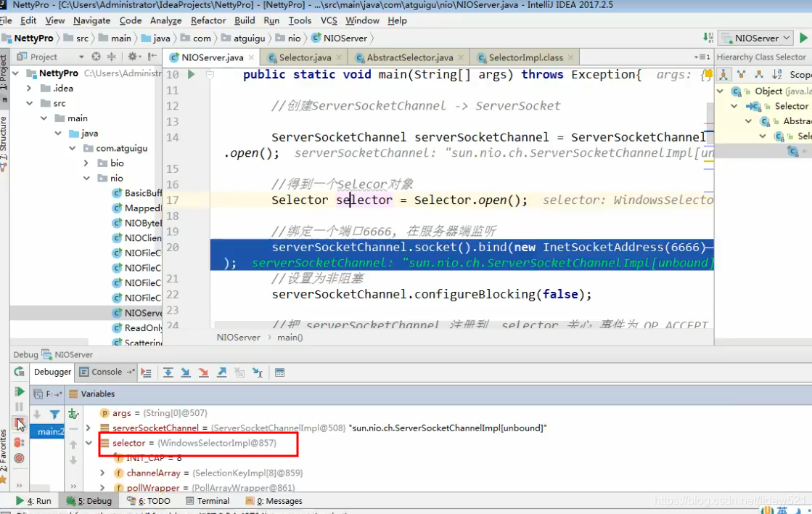812x514 pixels.
Task: Stop the NIOServer debug session
Action: point(19,425)
